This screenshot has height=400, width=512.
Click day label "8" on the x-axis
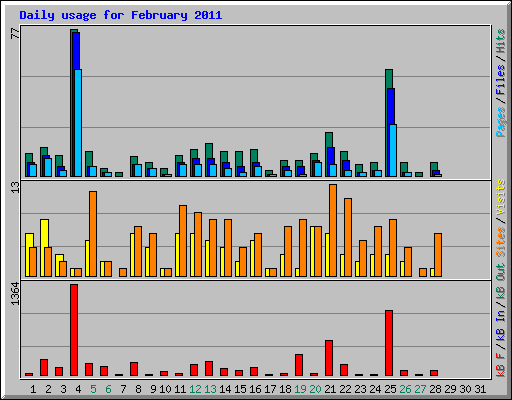(138, 389)
